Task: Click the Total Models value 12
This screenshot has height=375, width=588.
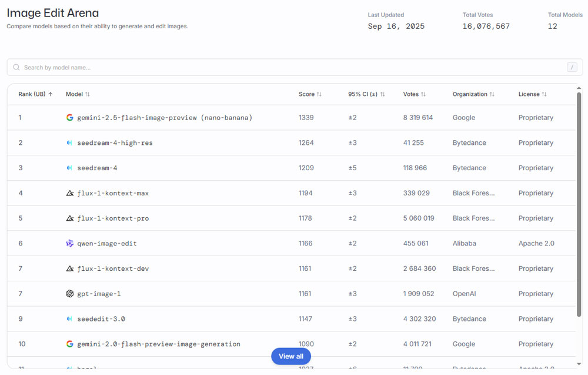Action: click(x=552, y=26)
